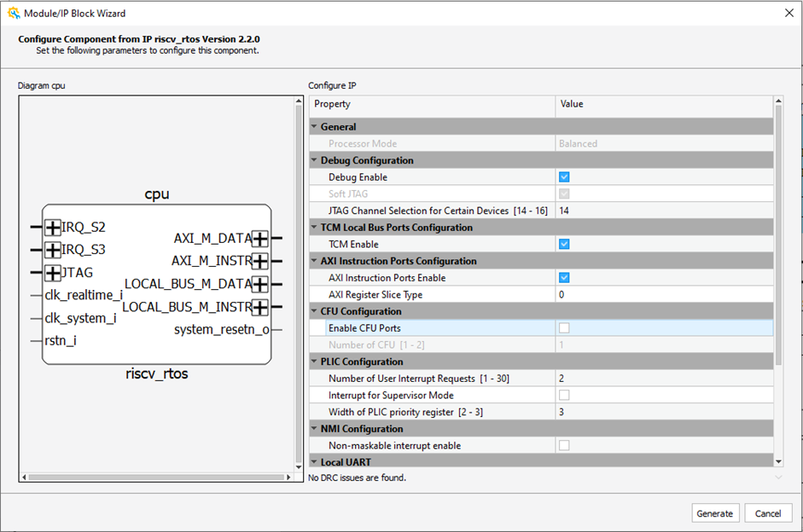The width and height of the screenshot is (803, 532).
Task: Click the disabled Number of CFU value
Action: [x=664, y=344]
